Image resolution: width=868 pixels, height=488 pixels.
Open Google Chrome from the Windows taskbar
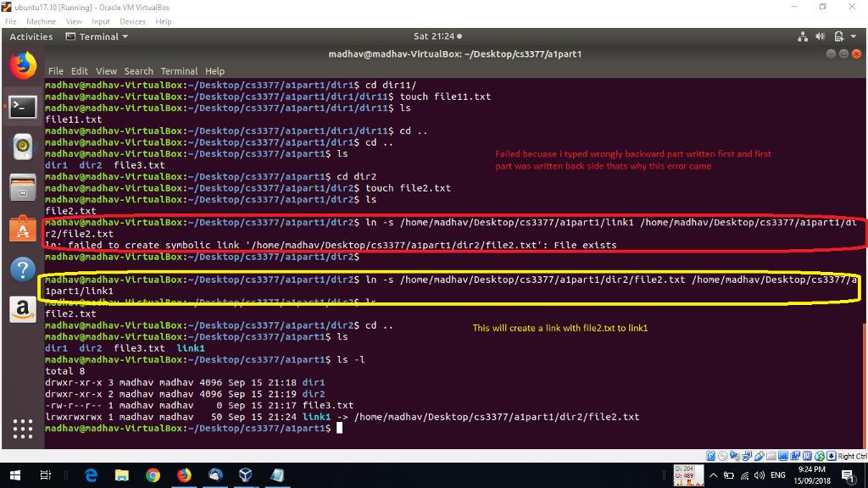coord(153,475)
